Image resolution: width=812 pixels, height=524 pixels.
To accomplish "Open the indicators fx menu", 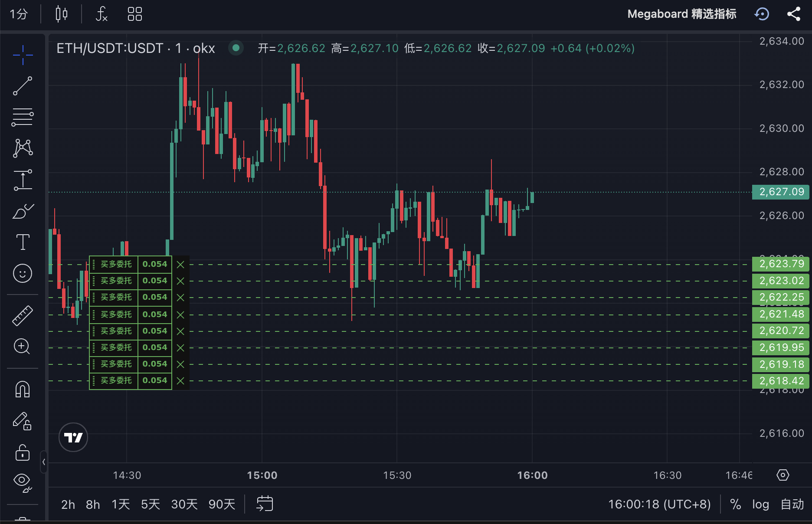I will point(101,14).
